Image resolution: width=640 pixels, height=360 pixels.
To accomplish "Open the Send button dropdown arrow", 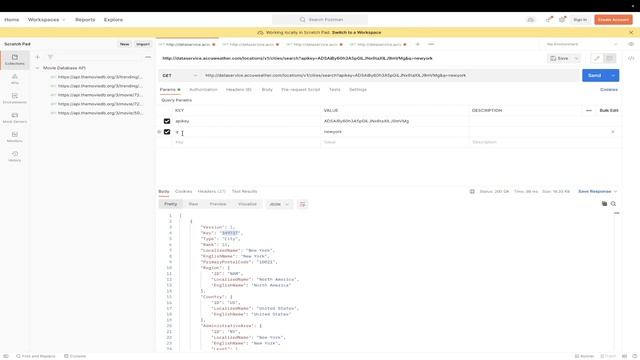I will pyautogui.click(x=613, y=76).
